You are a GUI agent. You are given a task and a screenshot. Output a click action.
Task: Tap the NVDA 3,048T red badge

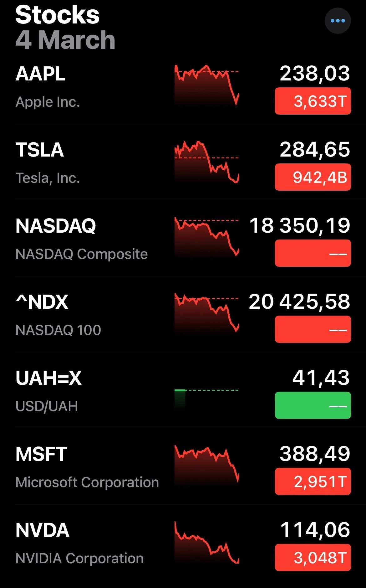click(313, 558)
